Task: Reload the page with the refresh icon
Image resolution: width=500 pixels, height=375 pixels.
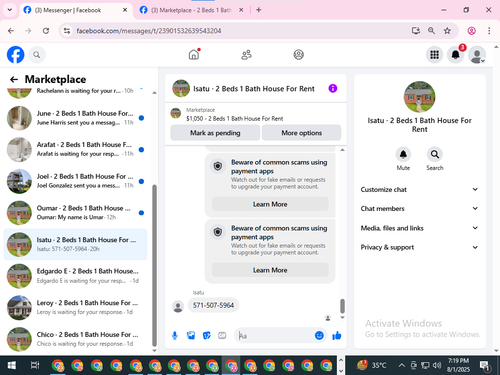Action: pos(46,31)
